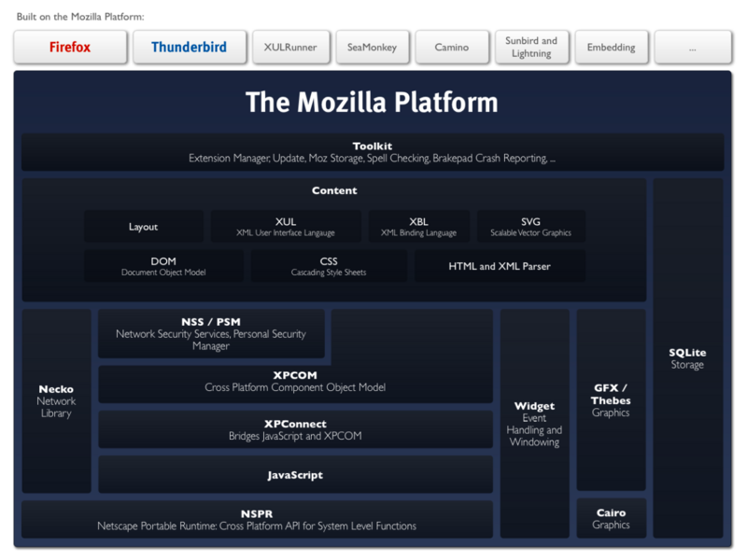
Task: Click the Camino button
Action: 451,47
